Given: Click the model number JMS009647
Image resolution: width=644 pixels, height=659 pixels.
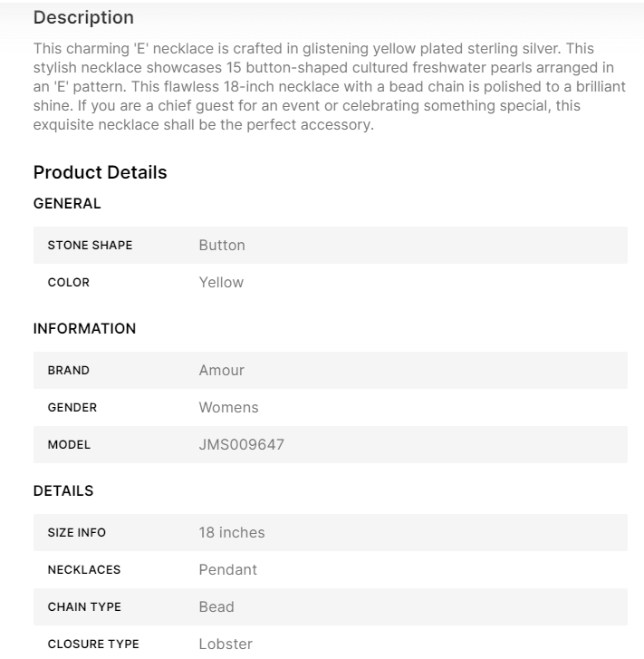Looking at the screenshot, I should tap(243, 445).
